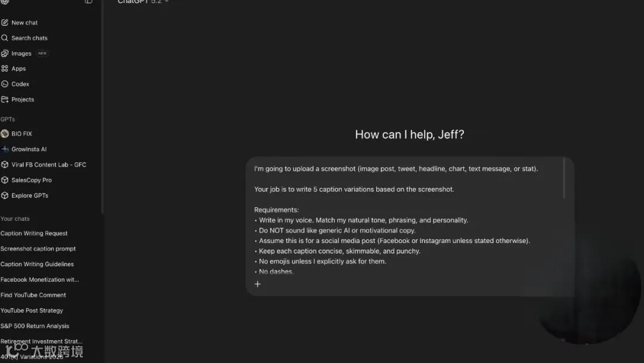The height and width of the screenshot is (363, 644).
Task: Click the Explore GPTs cube icon
Action: [x=5, y=196]
